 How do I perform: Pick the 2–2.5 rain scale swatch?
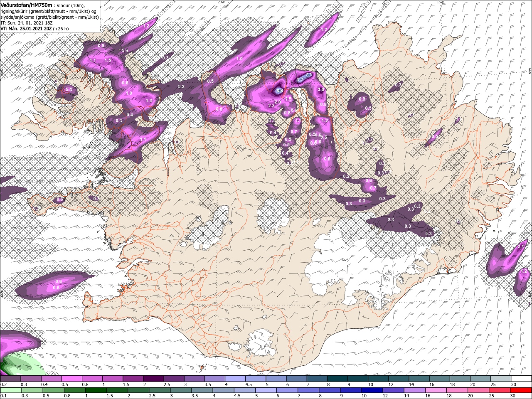[138, 390]
